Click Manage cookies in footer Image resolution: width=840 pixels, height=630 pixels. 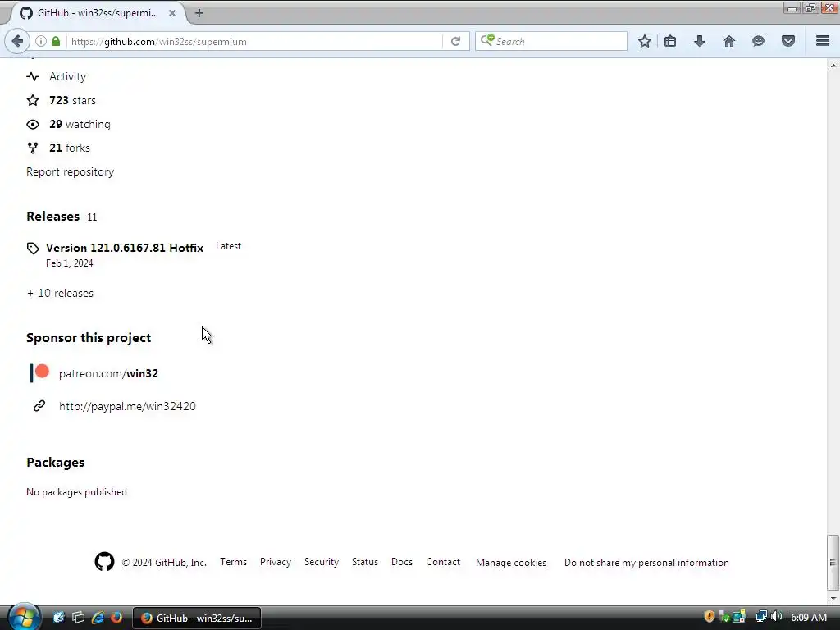[511, 563]
